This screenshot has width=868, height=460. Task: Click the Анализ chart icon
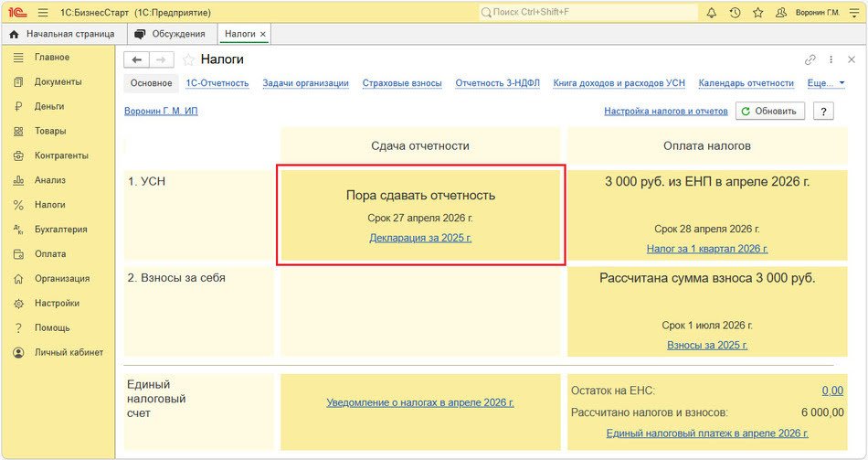[18, 180]
